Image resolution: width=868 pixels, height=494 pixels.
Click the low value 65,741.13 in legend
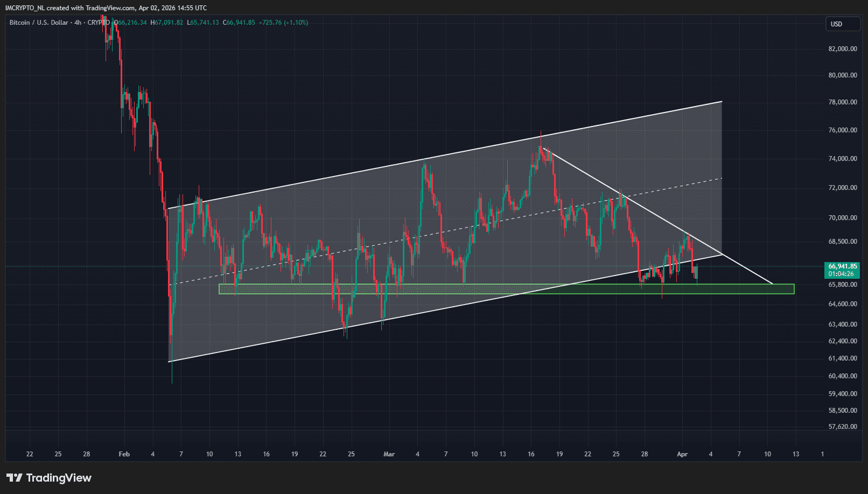(x=205, y=23)
